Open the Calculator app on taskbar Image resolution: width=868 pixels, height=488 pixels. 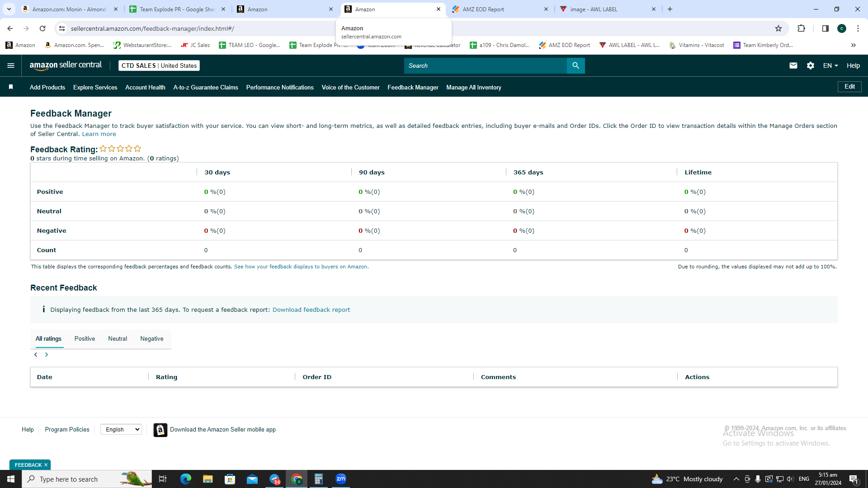[319, 479]
